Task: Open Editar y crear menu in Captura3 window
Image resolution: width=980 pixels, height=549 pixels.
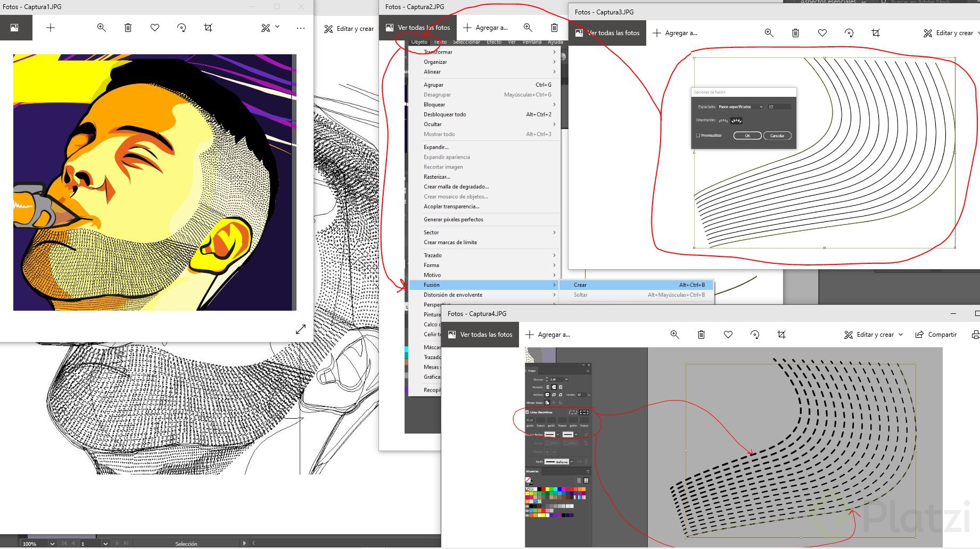Action: (x=950, y=33)
